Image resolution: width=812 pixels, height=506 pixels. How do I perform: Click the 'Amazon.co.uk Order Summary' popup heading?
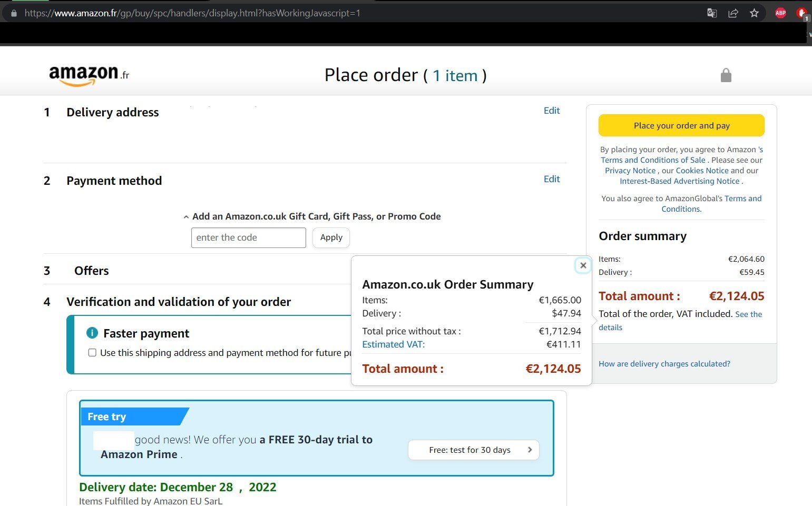tap(448, 284)
